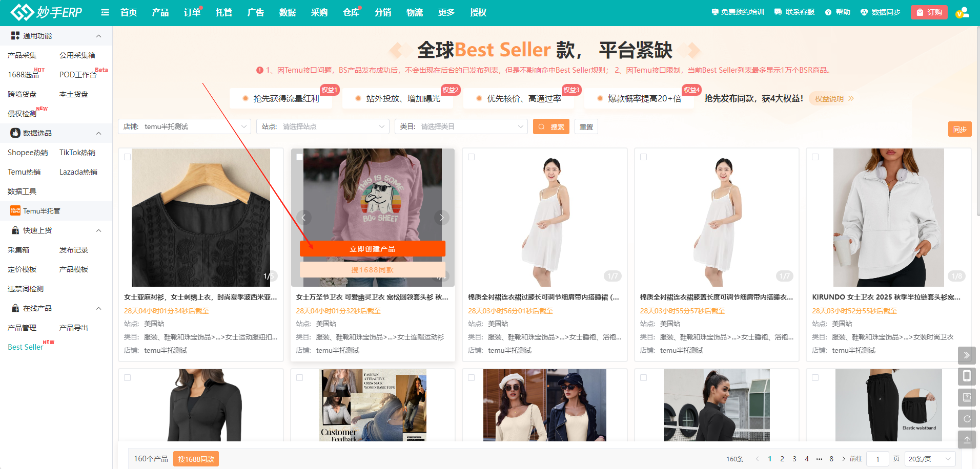
Task: Show next image on the pink sweatshirt card
Action: tap(442, 218)
